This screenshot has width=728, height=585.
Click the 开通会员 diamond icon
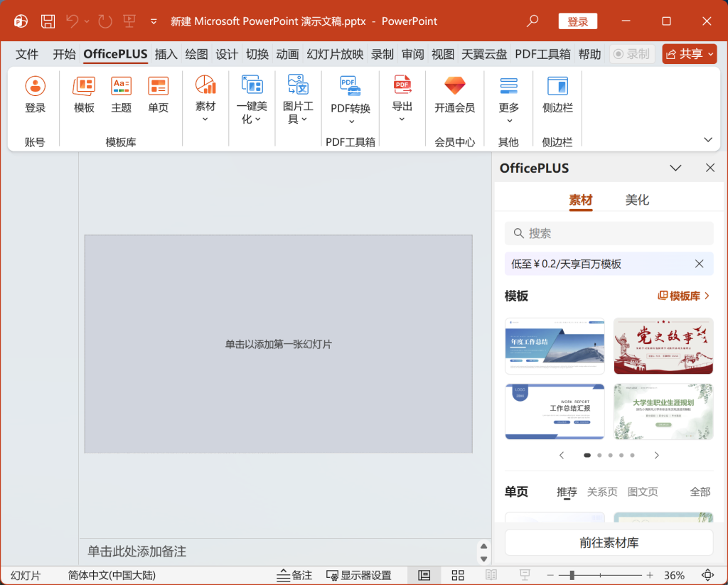455,87
